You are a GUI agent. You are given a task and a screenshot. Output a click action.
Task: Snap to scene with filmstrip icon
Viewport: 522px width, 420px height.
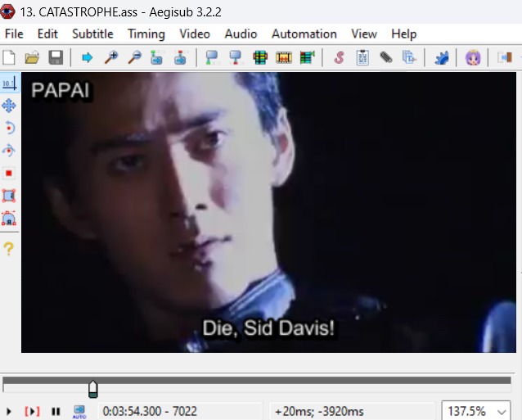tap(284, 57)
